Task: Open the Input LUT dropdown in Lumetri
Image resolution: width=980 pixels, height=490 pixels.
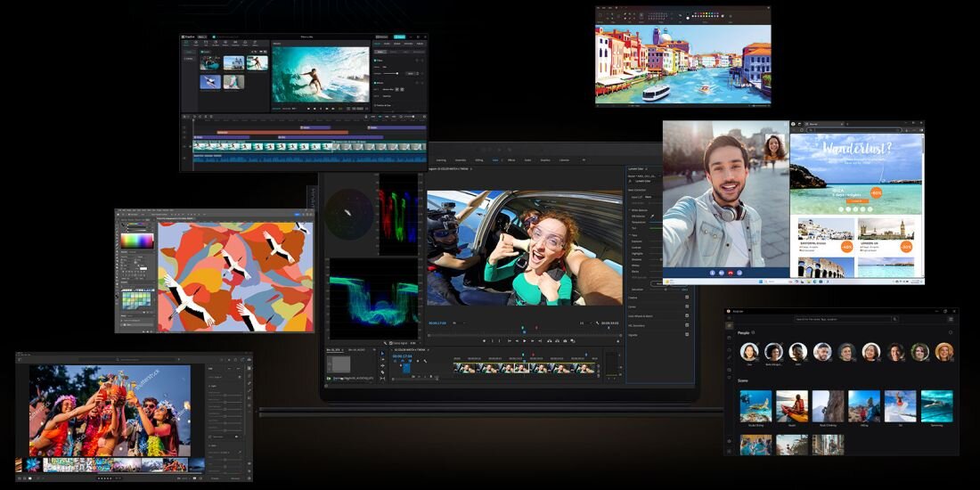Action: pyautogui.click(x=653, y=197)
